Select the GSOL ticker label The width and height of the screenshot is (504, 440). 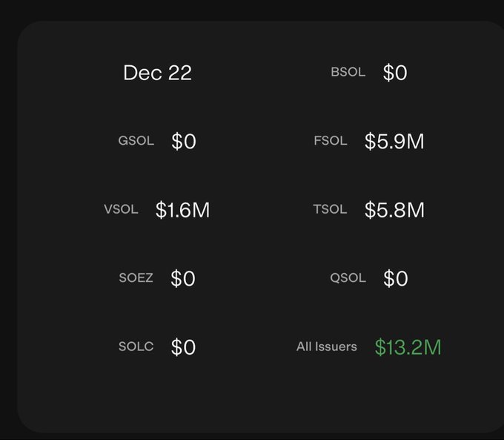136,141
